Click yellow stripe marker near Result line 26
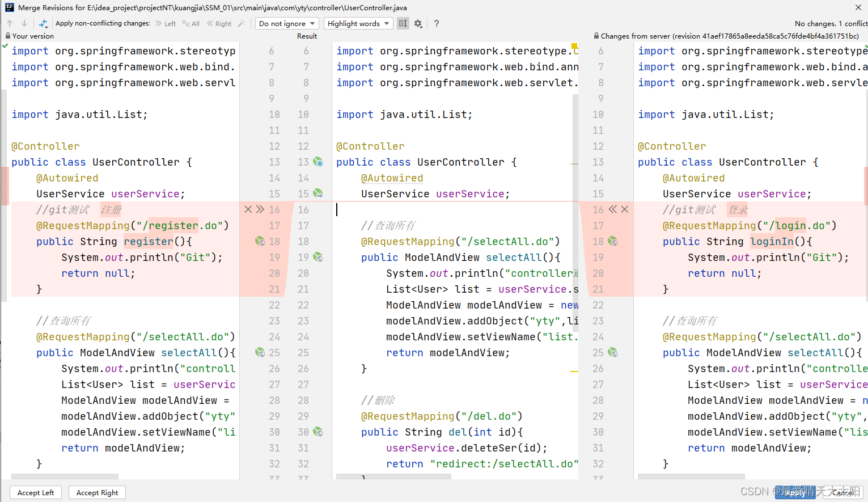 point(574,371)
